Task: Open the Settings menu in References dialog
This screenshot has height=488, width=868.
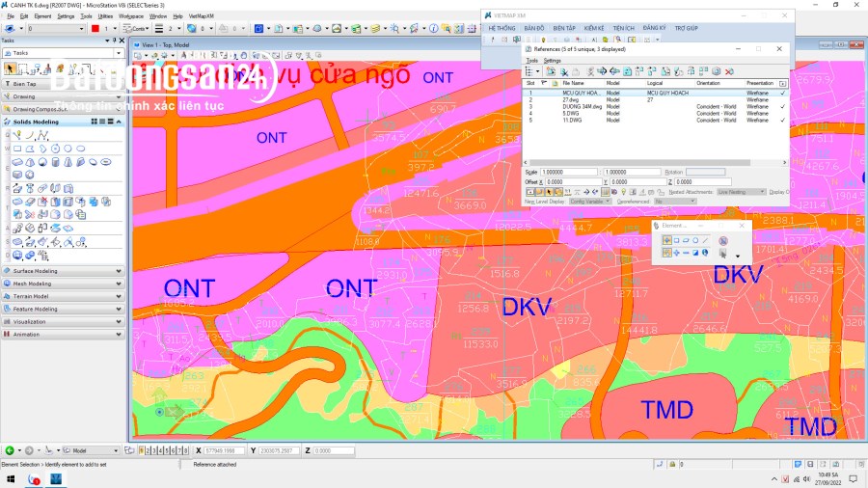Action: pos(552,61)
